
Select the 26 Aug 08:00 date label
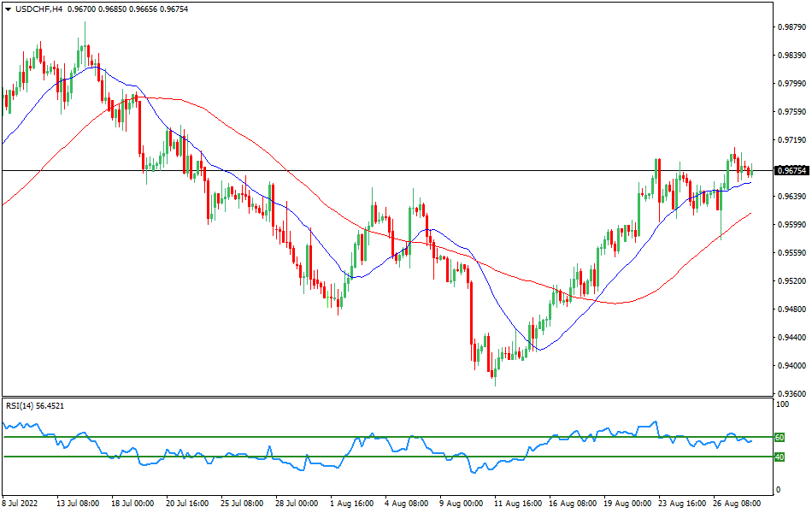tap(736, 504)
